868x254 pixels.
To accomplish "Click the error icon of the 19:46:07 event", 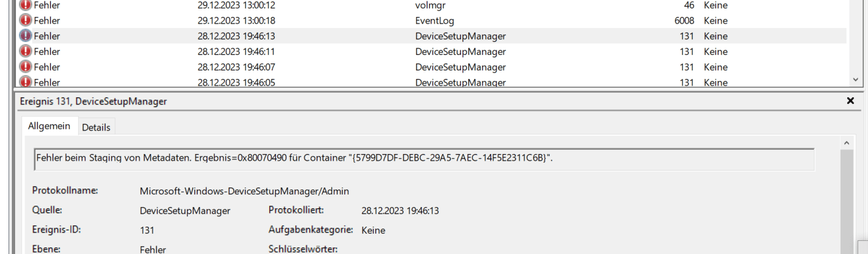I will pyautogui.click(x=26, y=67).
